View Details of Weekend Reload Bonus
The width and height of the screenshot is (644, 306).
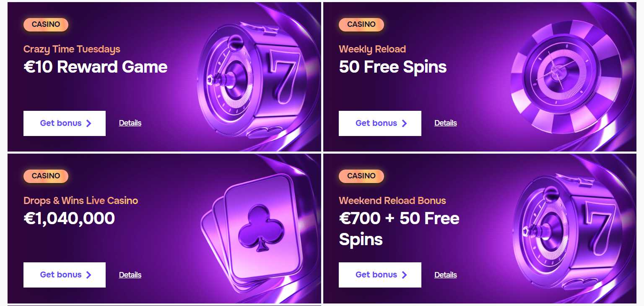coord(445,275)
